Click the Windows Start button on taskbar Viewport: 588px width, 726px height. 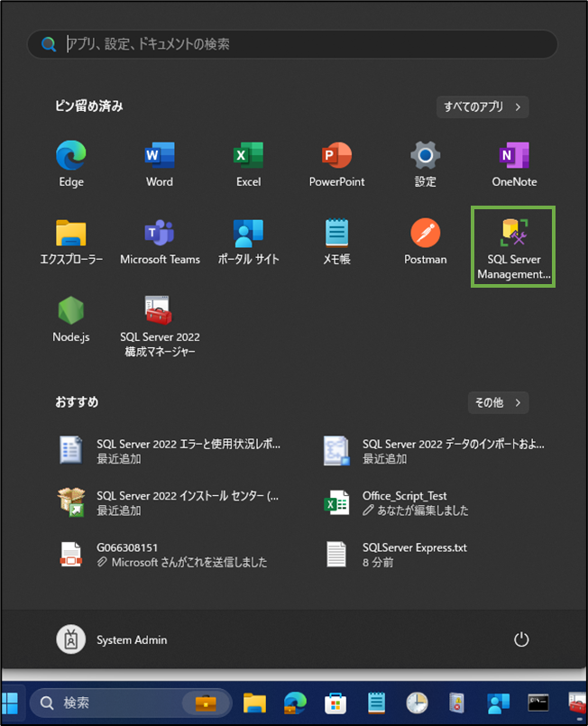coord(10,703)
